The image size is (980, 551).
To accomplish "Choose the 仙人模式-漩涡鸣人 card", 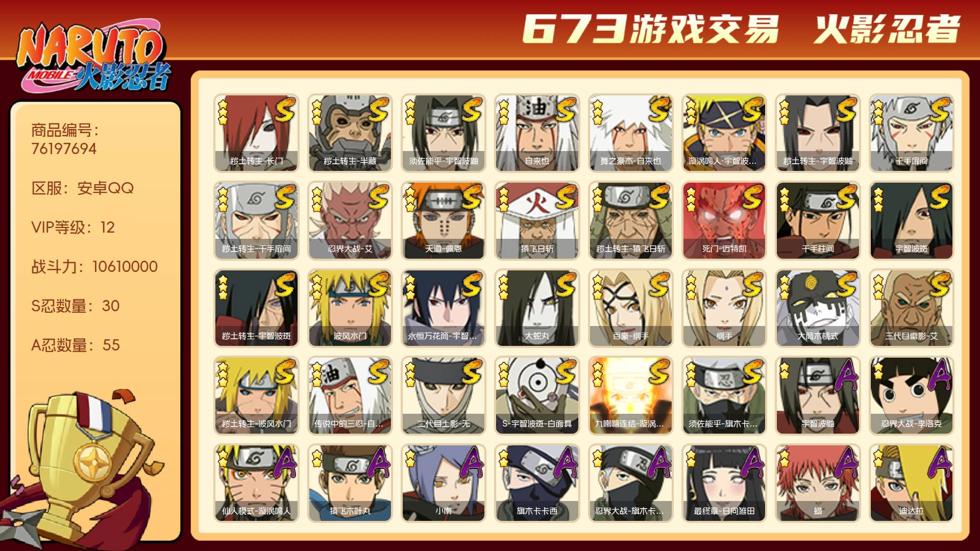I will click(256, 483).
